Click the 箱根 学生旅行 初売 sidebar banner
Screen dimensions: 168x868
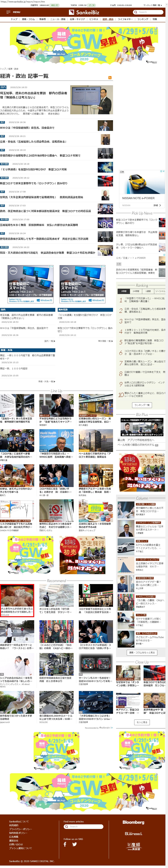(x=142, y=472)
